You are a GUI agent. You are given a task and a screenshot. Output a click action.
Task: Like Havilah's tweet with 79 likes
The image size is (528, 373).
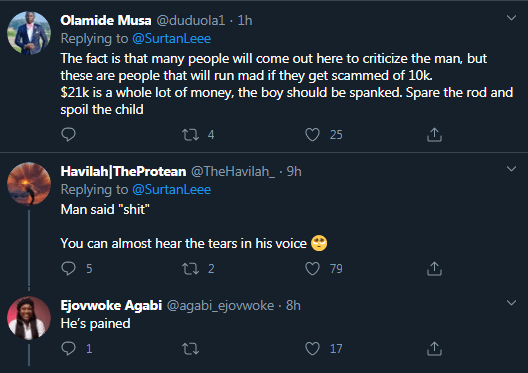point(312,269)
